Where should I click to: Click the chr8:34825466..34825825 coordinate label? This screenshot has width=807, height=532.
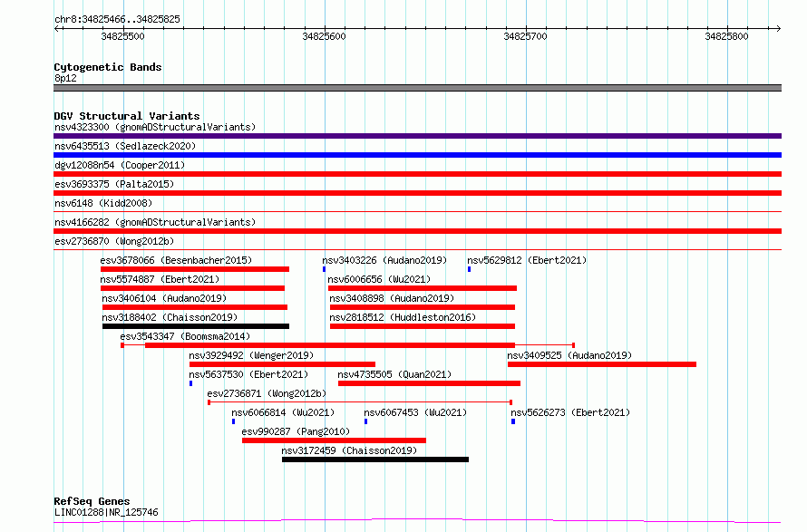click(x=117, y=20)
